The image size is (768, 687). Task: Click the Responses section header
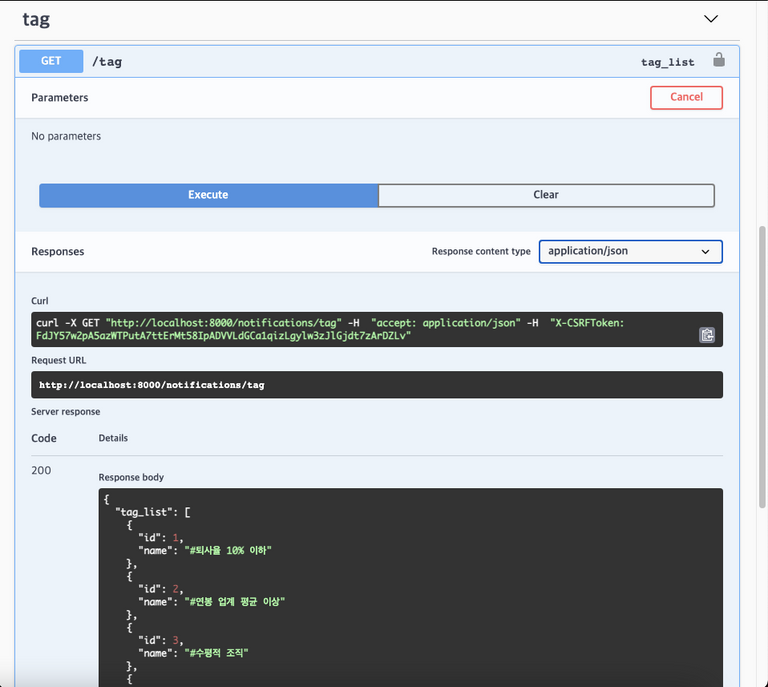[58, 251]
